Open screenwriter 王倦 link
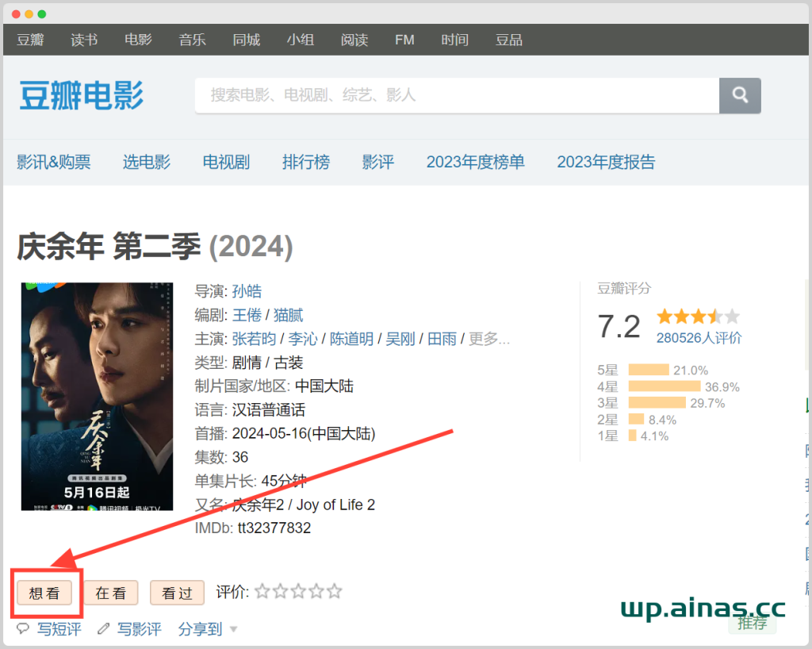 pyautogui.click(x=247, y=315)
